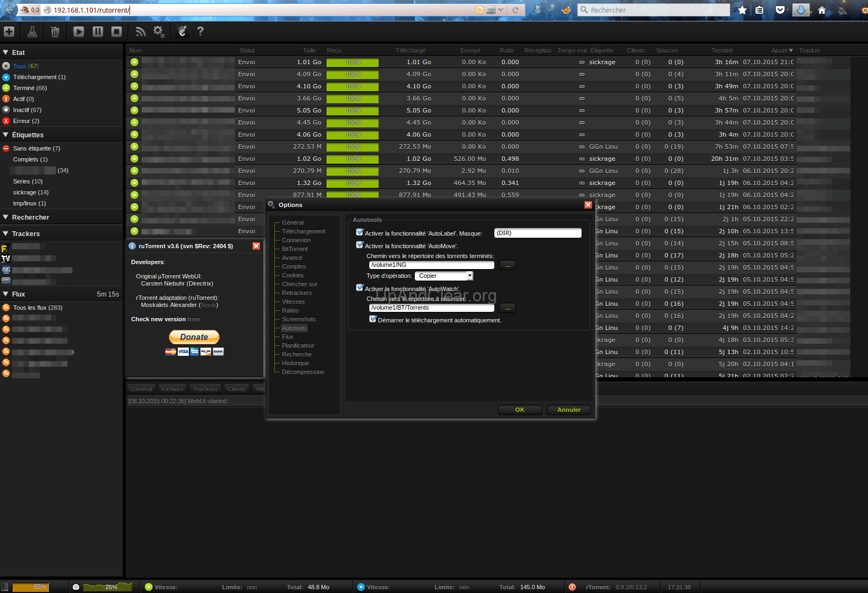Open RSS downloader toolbar icon
This screenshot has height=593, width=868.
140,32
